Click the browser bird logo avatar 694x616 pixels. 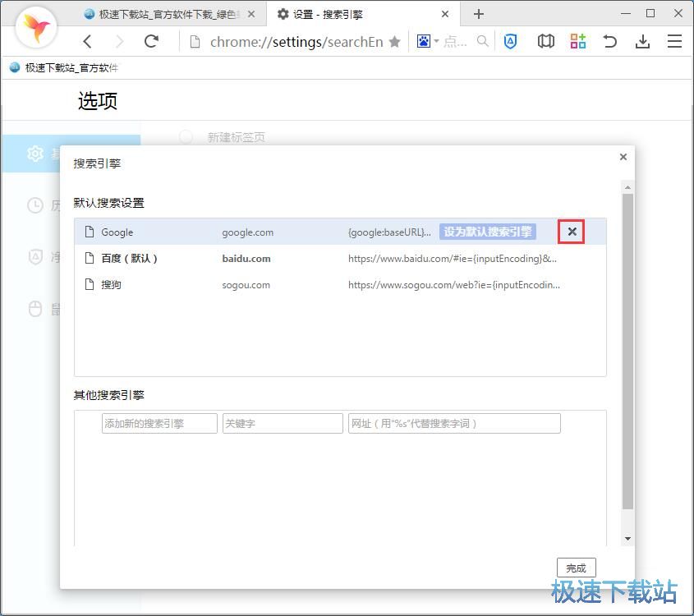point(36,27)
